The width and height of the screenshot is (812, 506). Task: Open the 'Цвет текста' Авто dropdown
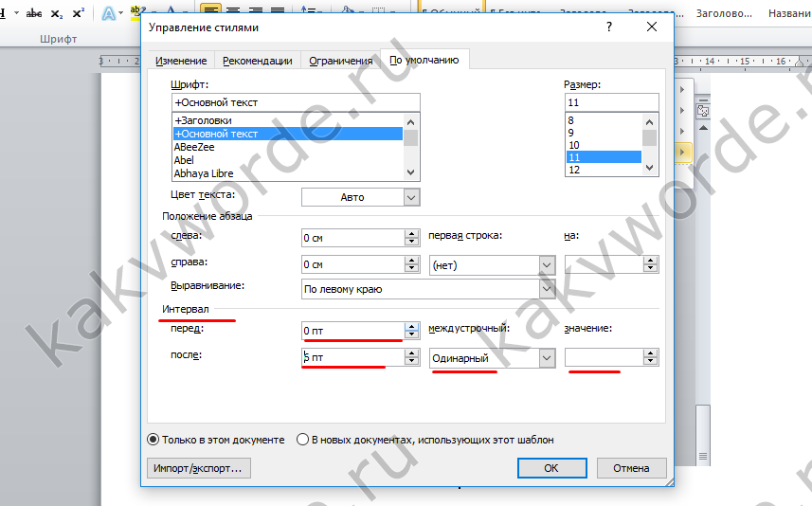click(x=410, y=197)
